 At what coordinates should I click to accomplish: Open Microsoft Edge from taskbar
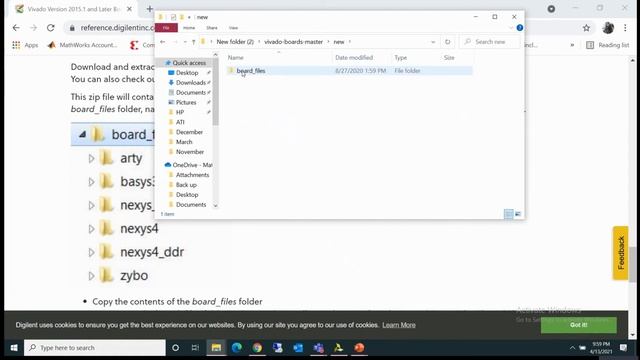pos(236,348)
